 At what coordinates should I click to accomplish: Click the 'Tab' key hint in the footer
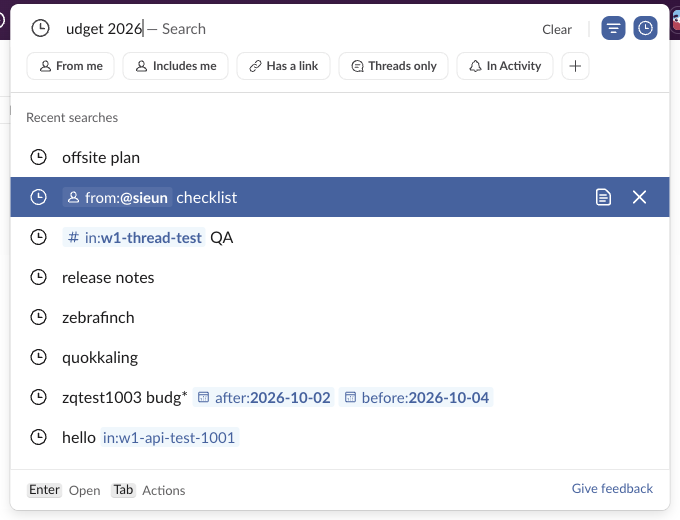(123, 490)
